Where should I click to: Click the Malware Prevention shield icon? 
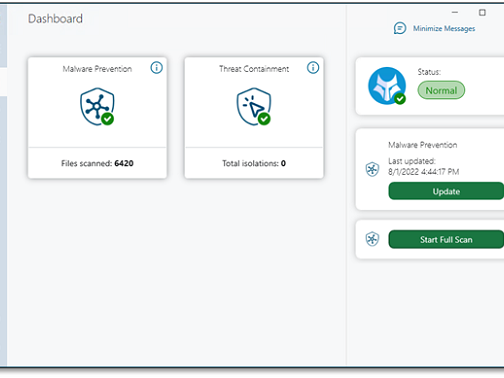pos(97,107)
